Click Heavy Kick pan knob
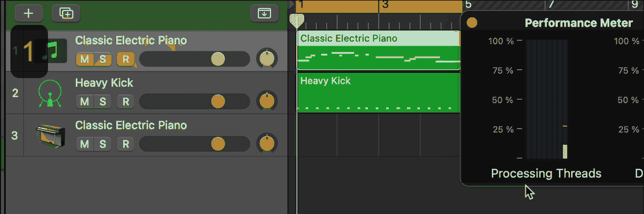This screenshot has width=644, height=214. tap(267, 101)
